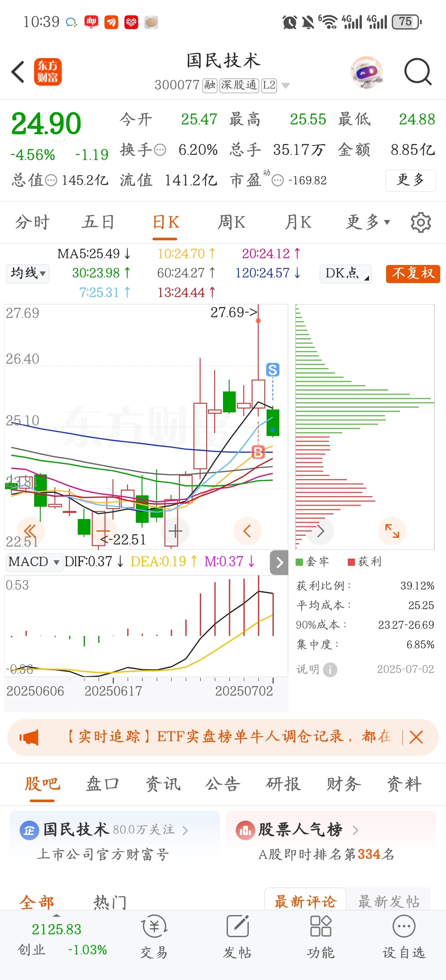Tap the info icon next to 换手
446x980 pixels.
pyautogui.click(x=160, y=150)
